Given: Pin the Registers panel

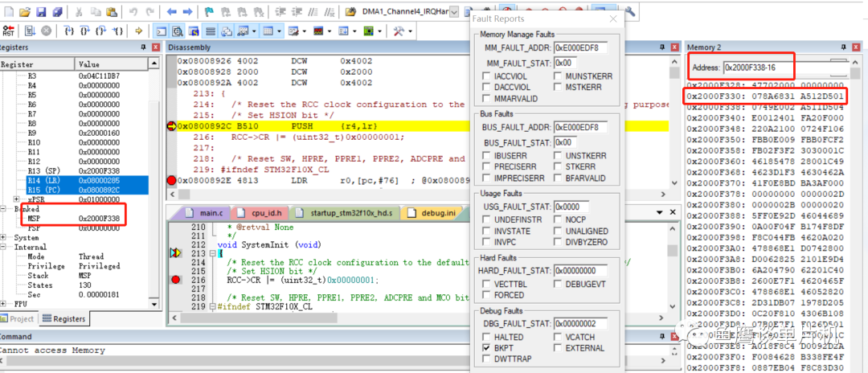Looking at the screenshot, I should (x=143, y=47).
